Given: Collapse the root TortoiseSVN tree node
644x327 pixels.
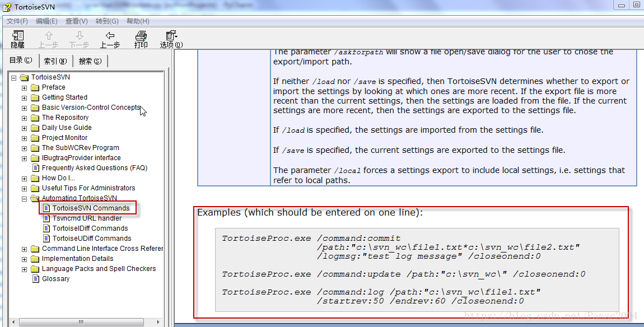Looking at the screenshot, I should (x=13, y=78).
